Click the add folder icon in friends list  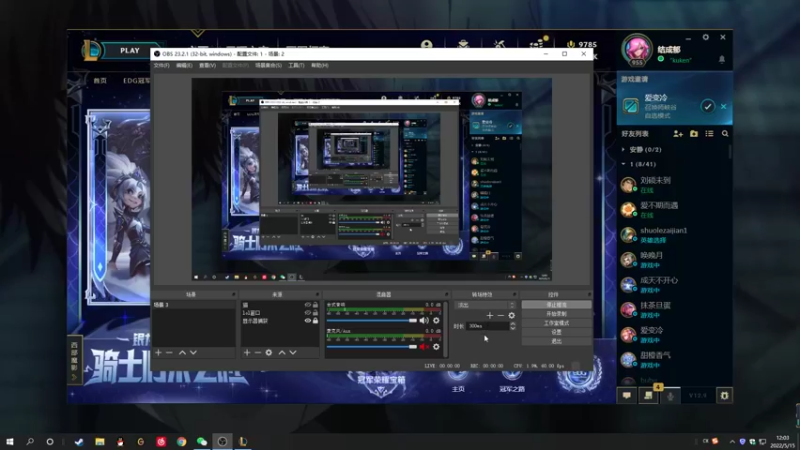click(x=694, y=134)
